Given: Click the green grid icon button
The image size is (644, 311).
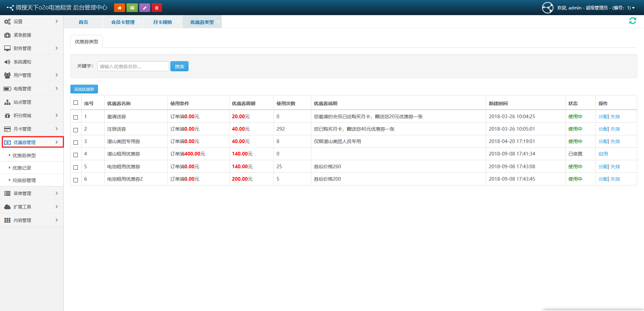Looking at the screenshot, I should 132,8.
